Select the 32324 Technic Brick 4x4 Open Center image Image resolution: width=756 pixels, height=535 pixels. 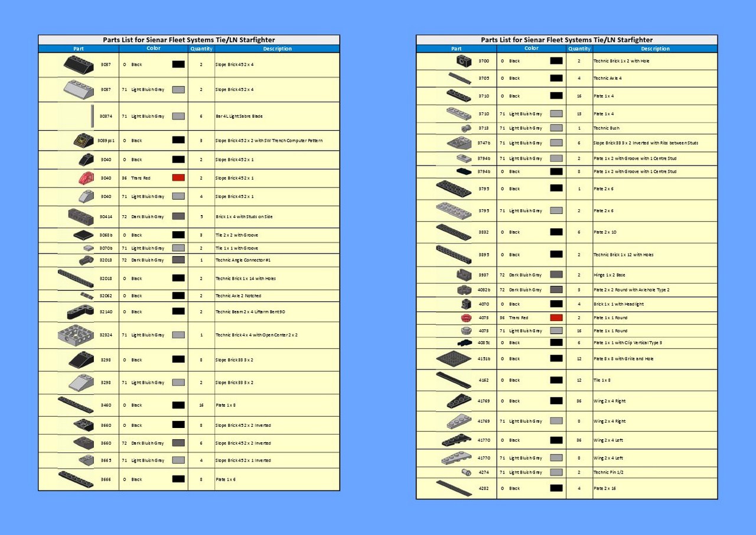point(76,335)
